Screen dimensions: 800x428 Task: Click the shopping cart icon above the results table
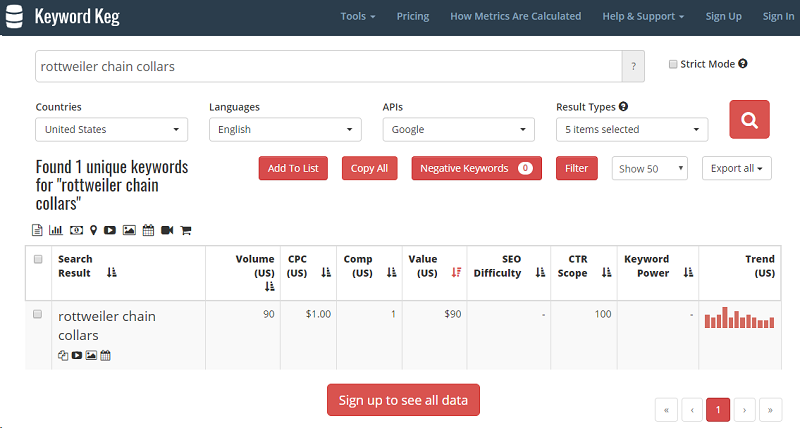[186, 230]
